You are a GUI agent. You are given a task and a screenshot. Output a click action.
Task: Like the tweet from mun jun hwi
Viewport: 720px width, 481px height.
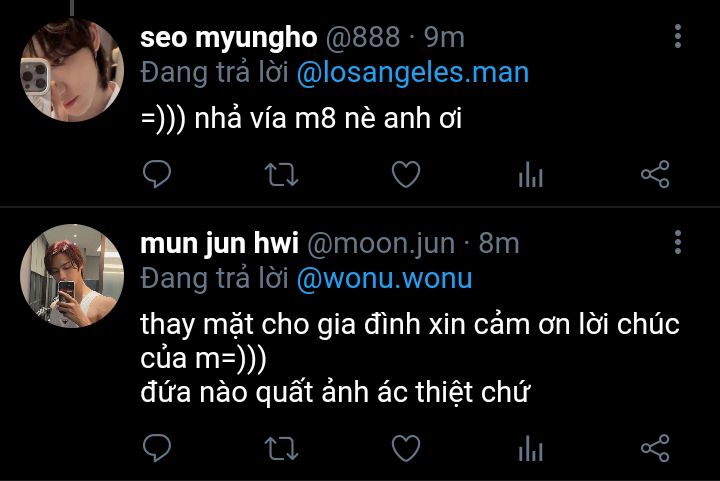406,447
